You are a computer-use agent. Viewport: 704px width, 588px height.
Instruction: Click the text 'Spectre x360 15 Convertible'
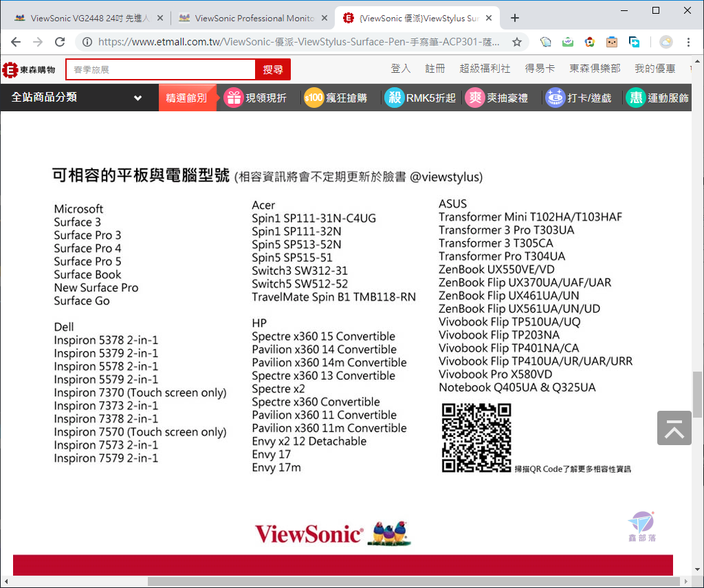[x=323, y=337]
